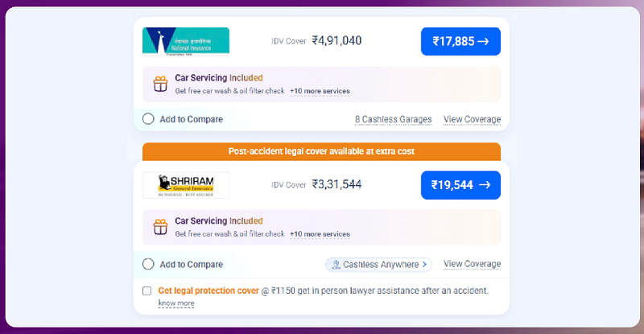Buy the National Insurance plan at ₹17,885
Screen dimensions: 644x334
[460, 41]
